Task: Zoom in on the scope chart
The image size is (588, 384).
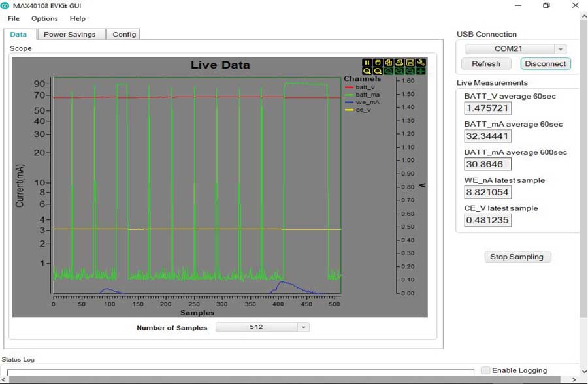Action: 367,71
